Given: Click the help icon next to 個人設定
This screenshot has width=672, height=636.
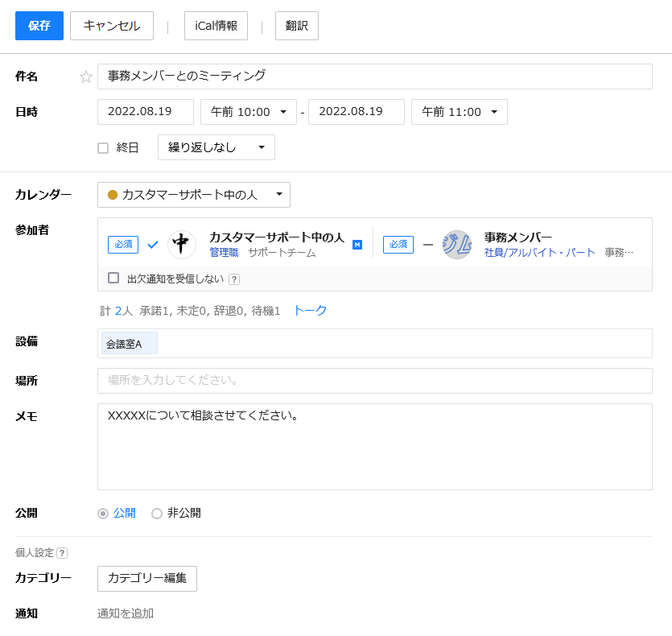Looking at the screenshot, I should coord(62,553).
